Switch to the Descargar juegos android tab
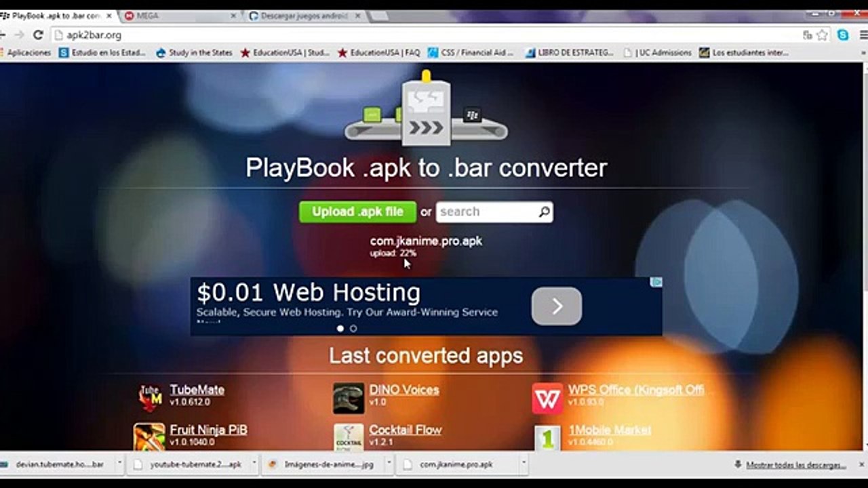The width and height of the screenshot is (868, 488). (x=303, y=16)
